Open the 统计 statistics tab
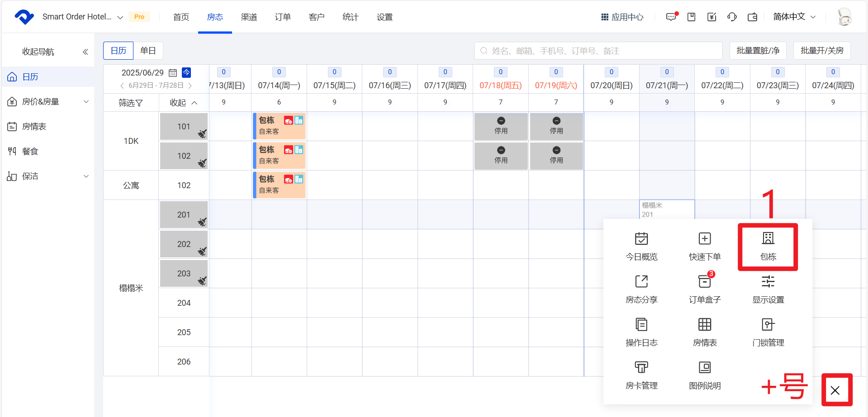Screen dimensions: 868x417 351,17
